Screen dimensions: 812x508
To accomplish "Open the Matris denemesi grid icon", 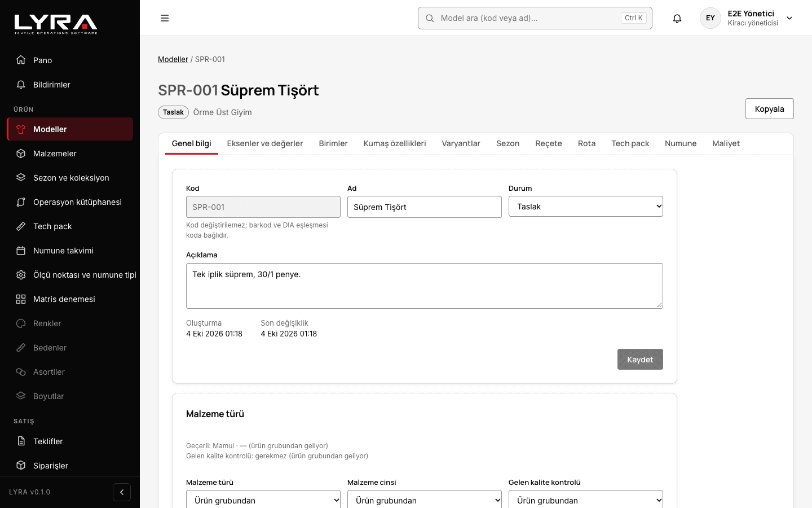I will point(21,299).
